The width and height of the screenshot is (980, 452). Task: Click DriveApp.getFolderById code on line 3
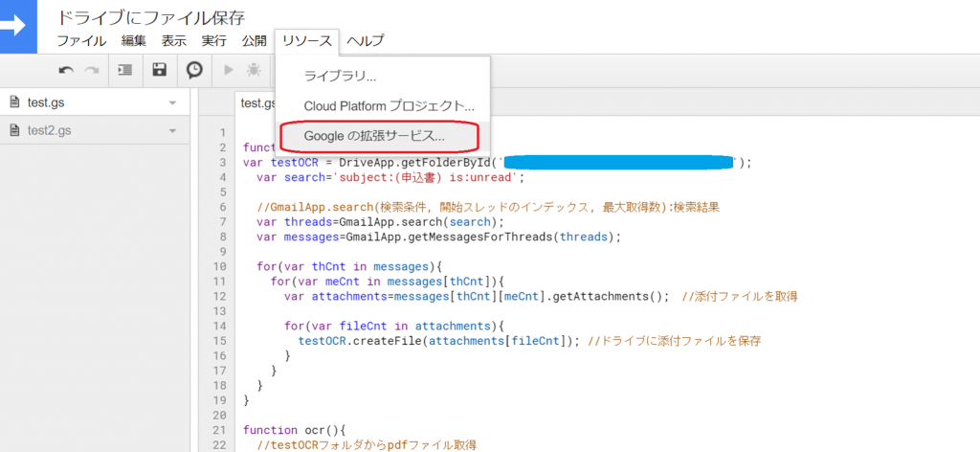pyautogui.click(x=418, y=163)
